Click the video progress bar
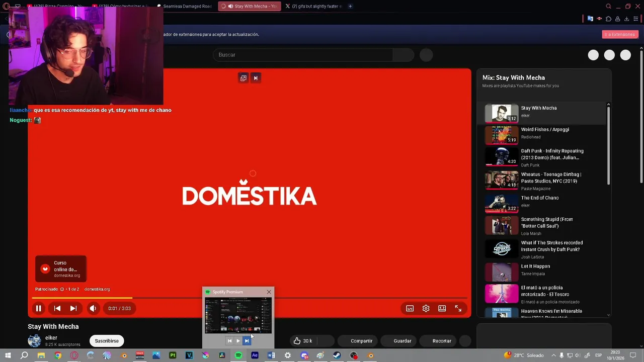The height and width of the screenshot is (362, 644). click(249, 298)
